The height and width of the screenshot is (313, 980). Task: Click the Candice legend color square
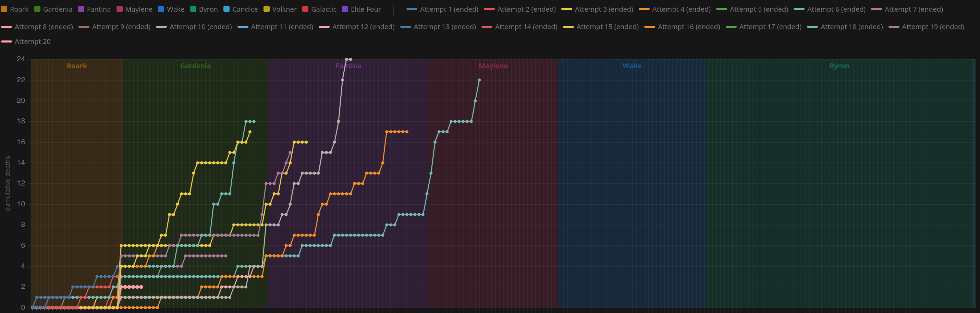pyautogui.click(x=226, y=9)
